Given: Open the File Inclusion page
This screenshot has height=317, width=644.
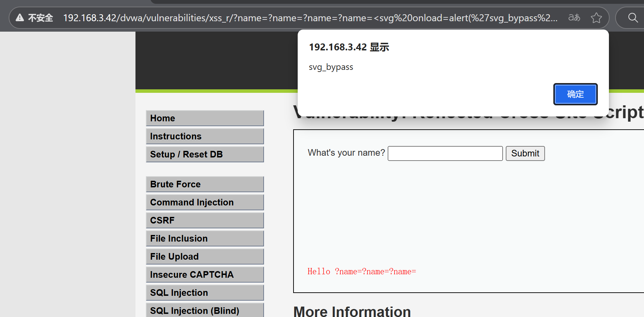Looking at the screenshot, I should pyautogui.click(x=205, y=238).
